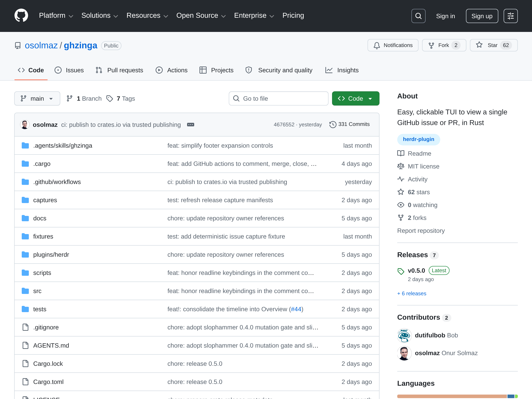Click the forks icon in About
The width and height of the screenshot is (532, 399).
(x=401, y=218)
